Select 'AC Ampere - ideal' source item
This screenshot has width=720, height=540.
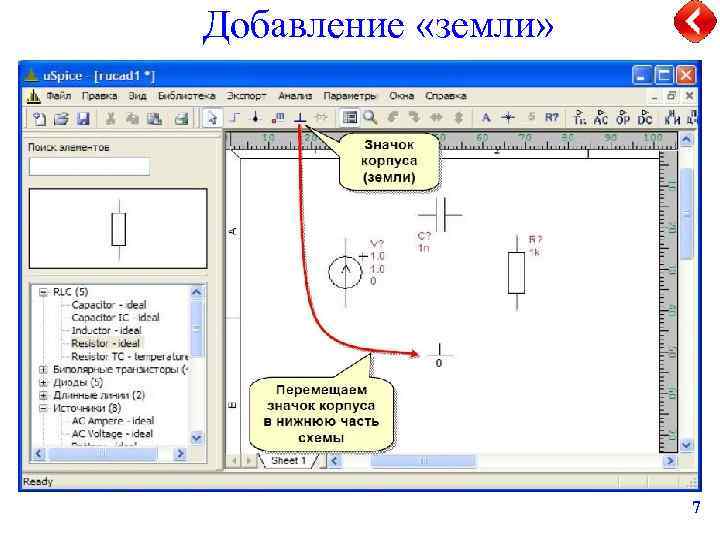[x=113, y=421]
